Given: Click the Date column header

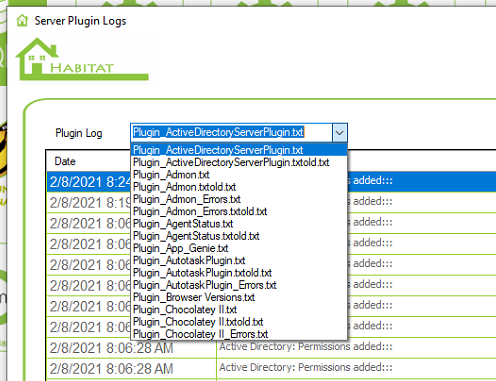Looking at the screenshot, I should tap(65, 161).
